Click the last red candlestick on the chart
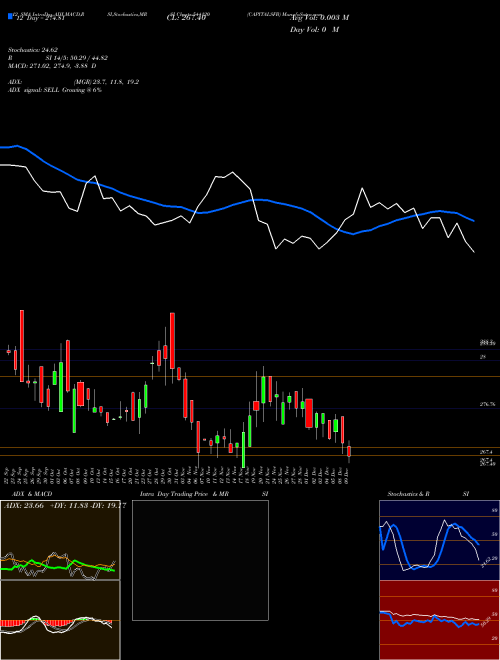Viewport: 500px width, 660px height. point(348,451)
